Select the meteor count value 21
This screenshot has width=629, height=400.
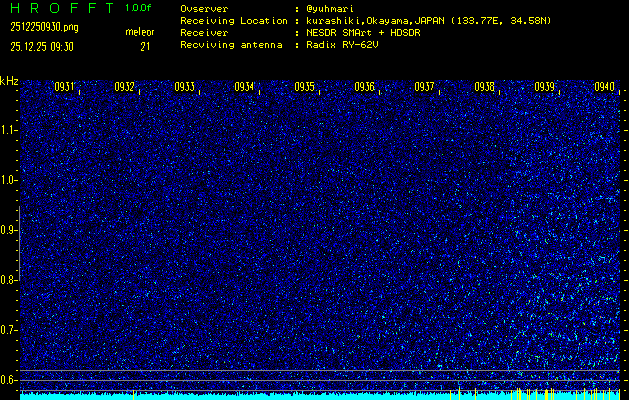[145, 46]
